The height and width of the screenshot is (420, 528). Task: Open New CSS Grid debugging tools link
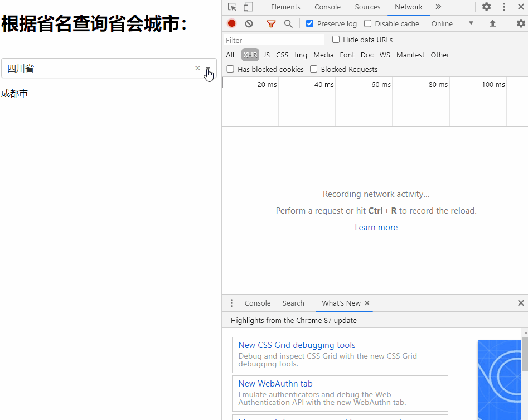(297, 345)
